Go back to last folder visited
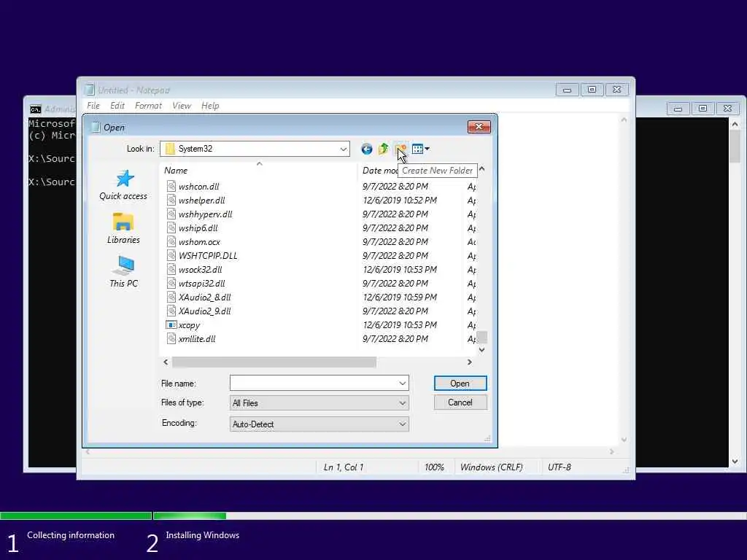The image size is (747, 560). [366, 149]
